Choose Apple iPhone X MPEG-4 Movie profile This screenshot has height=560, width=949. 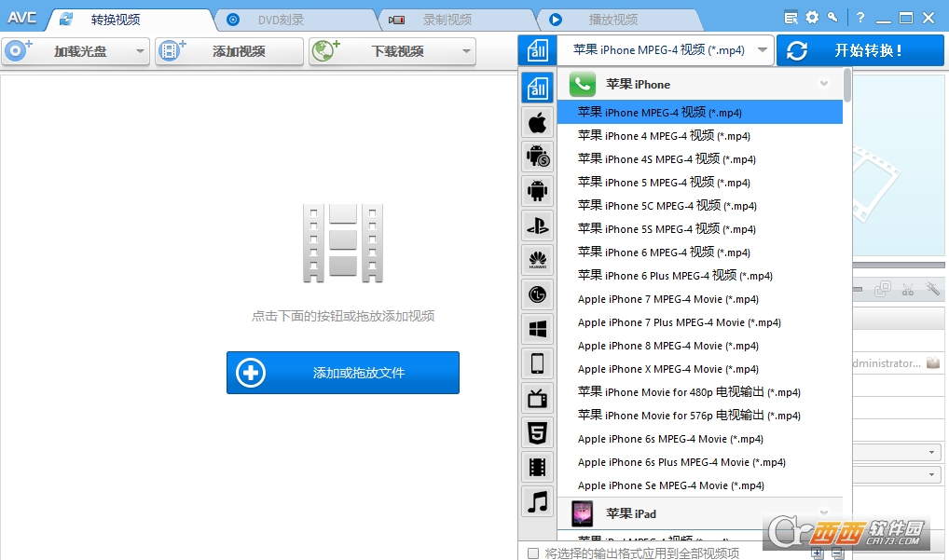[700, 369]
